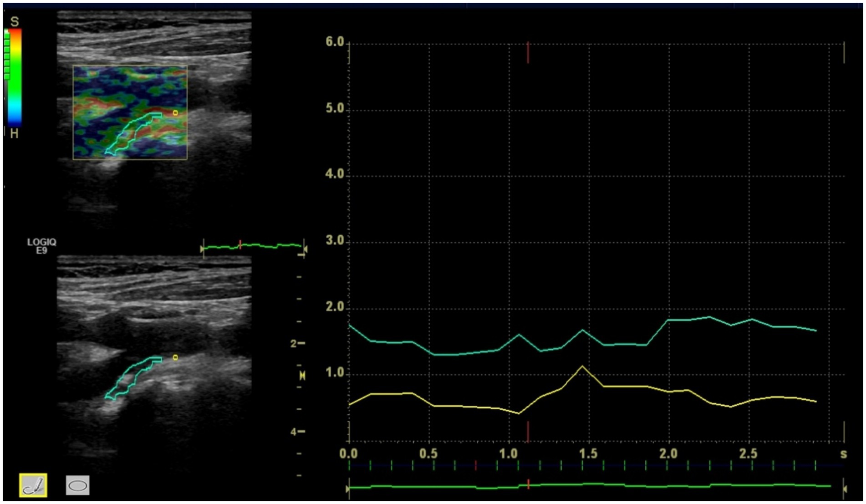The image size is (866, 504).
Task: Click the peak of the yellow strain curve
Action: click(582, 366)
